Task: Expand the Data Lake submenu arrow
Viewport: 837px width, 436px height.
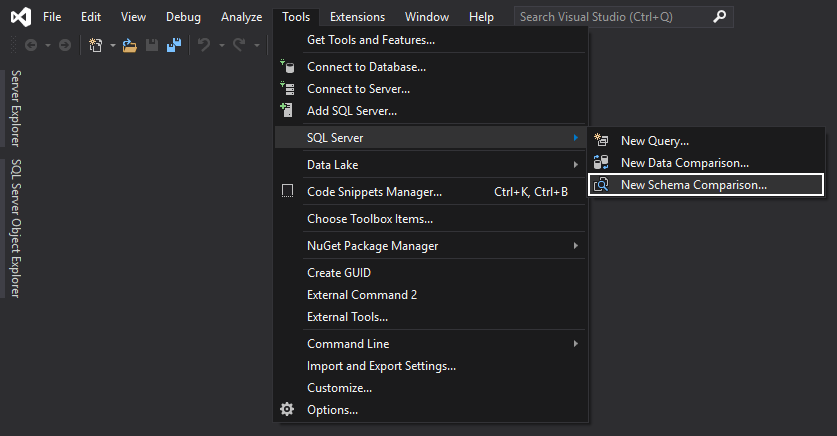Action: [575, 164]
